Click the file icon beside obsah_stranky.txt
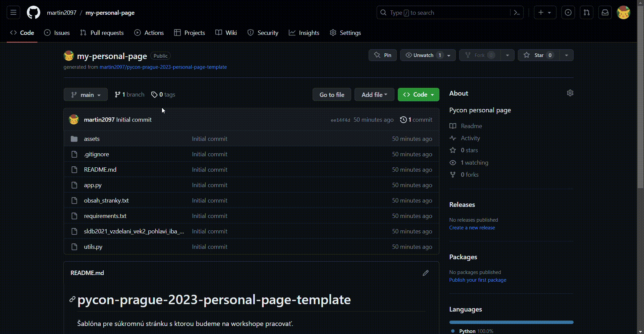Screen dimensions: 644x334 tap(74, 201)
